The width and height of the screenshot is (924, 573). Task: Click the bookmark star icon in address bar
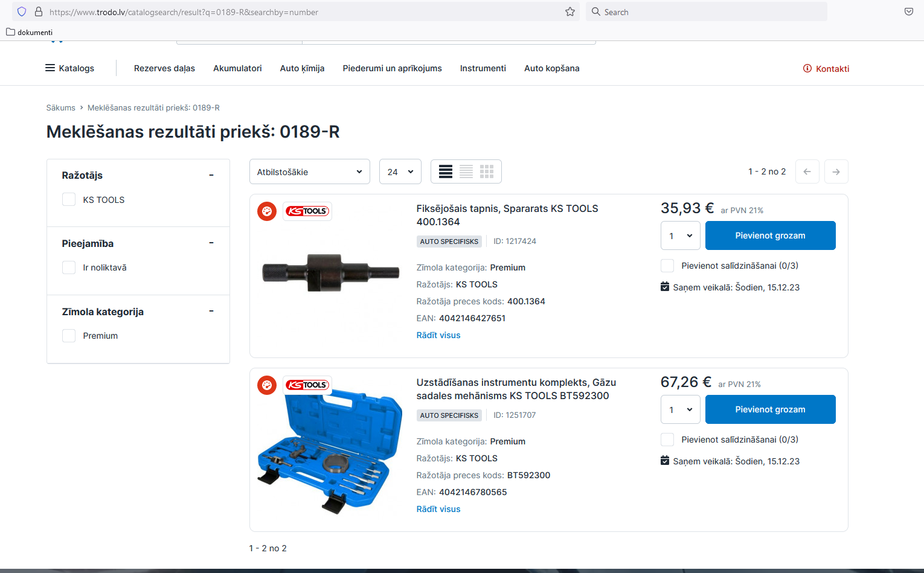click(570, 11)
